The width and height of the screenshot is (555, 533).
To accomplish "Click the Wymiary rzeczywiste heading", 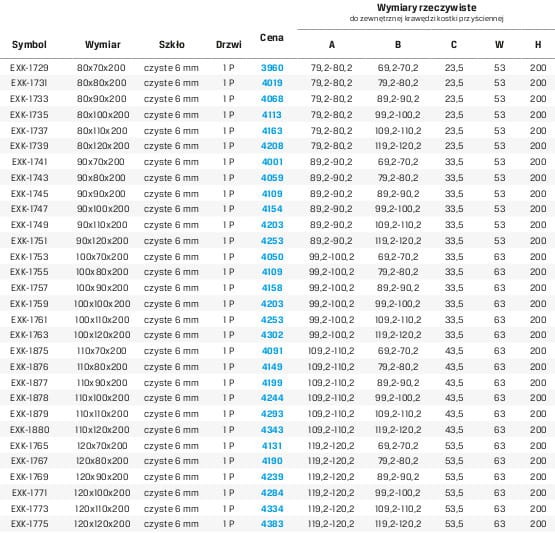I will [x=427, y=7].
